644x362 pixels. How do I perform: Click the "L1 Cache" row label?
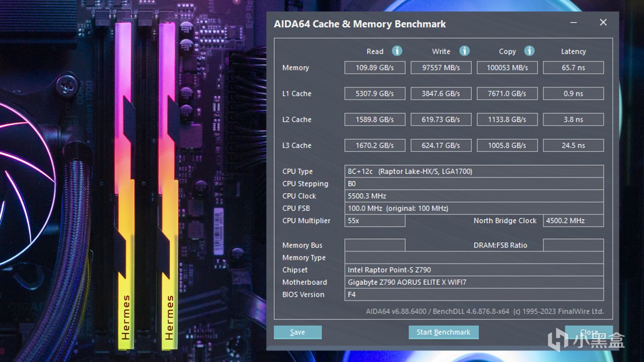coord(297,94)
